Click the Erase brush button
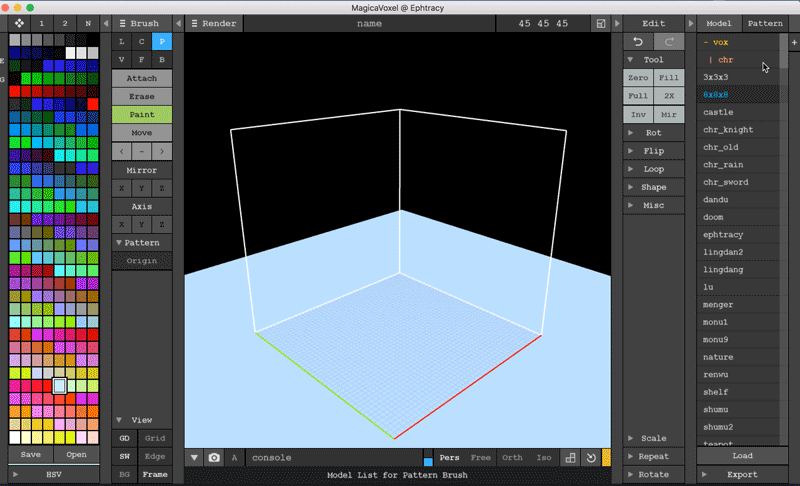 click(x=141, y=96)
